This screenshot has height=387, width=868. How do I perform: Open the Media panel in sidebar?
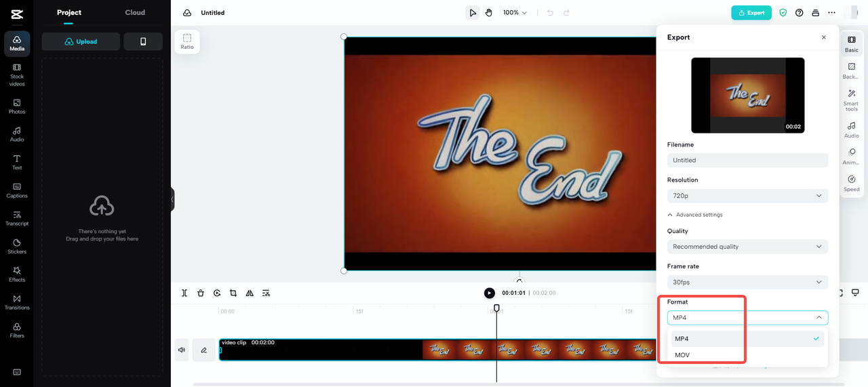tap(17, 43)
